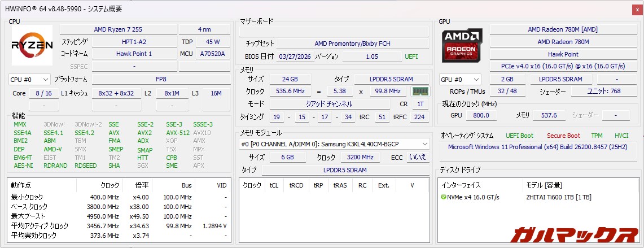
Task: Click the L1 cache 8x32 + 8x32 value
Action: pos(116,93)
